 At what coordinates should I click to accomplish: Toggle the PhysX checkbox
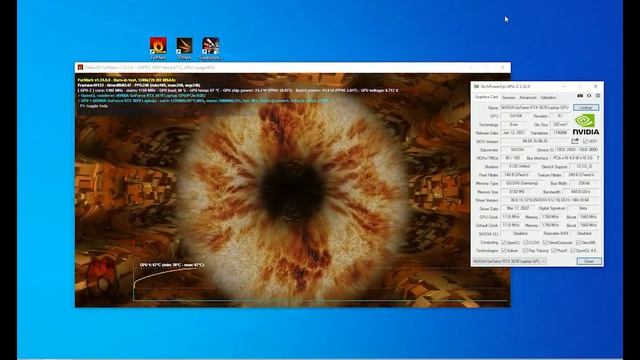point(554,251)
